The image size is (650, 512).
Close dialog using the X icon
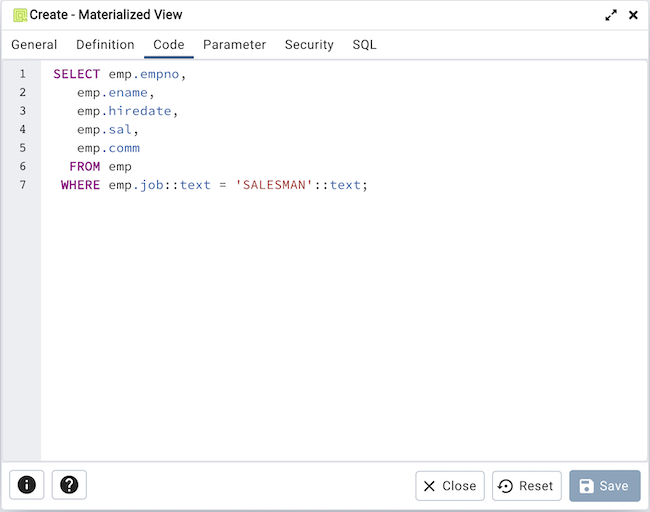pos(633,15)
